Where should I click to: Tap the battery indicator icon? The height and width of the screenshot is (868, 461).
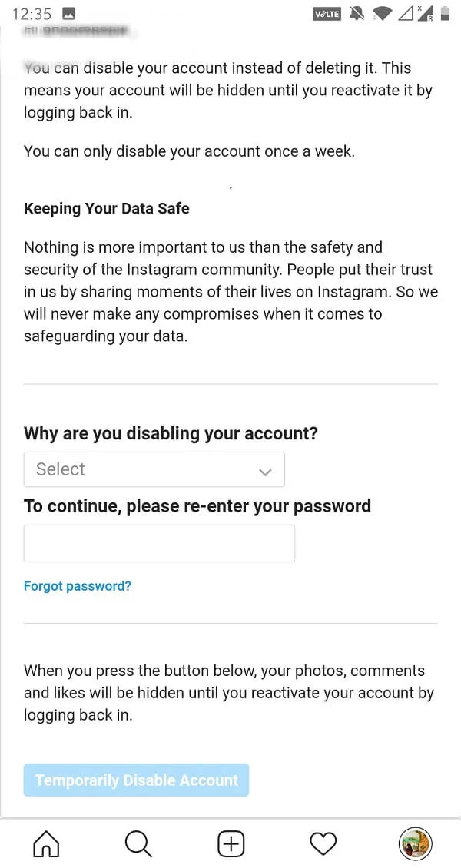(446, 13)
